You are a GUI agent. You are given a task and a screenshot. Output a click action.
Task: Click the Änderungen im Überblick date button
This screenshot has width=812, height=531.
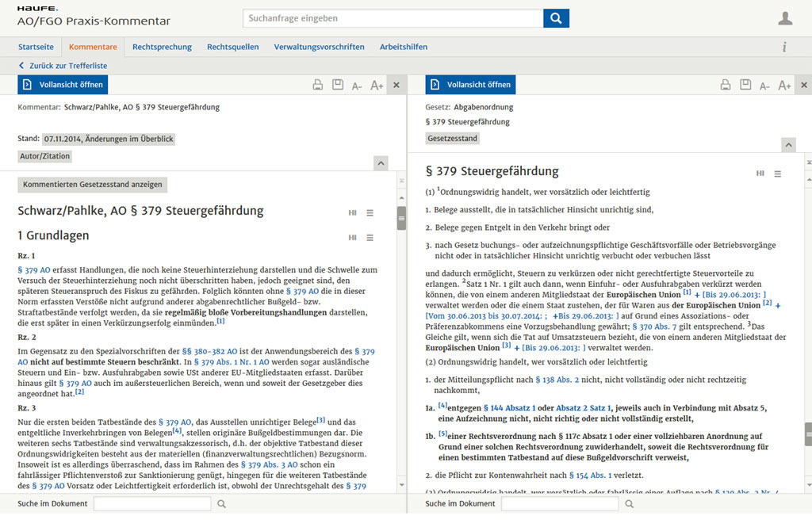[108, 139]
